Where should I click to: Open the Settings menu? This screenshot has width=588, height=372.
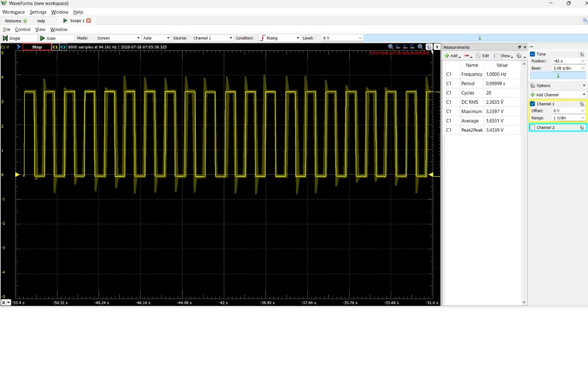click(x=38, y=12)
